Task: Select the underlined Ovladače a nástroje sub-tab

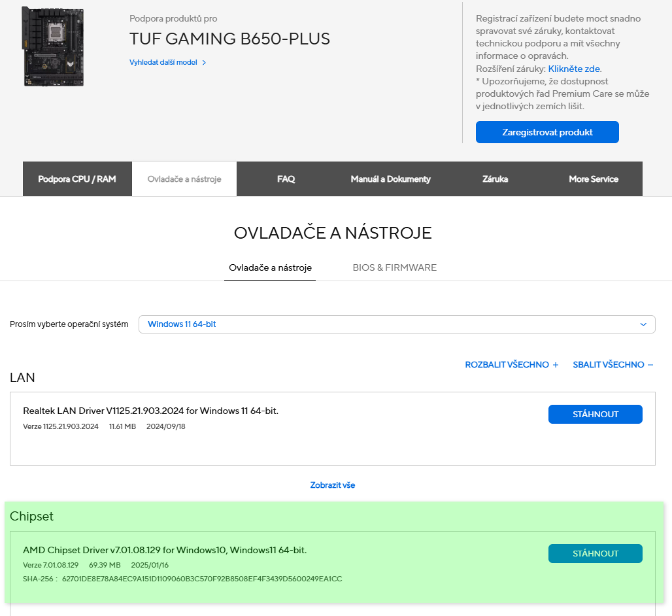Action: point(270,268)
